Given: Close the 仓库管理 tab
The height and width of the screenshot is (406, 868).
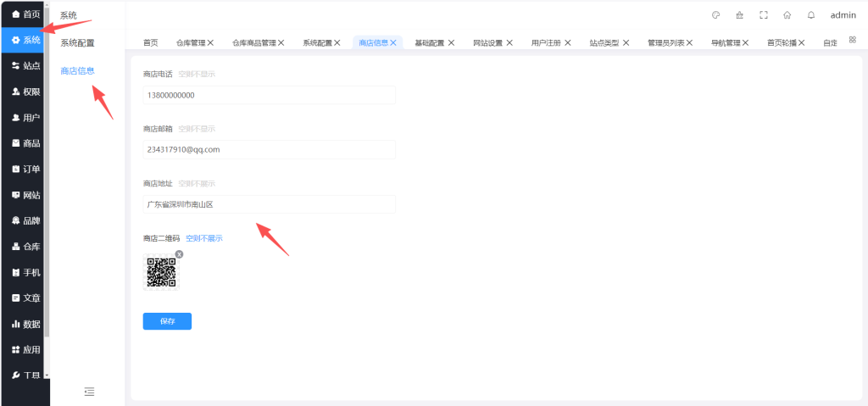Looking at the screenshot, I should click(x=210, y=42).
